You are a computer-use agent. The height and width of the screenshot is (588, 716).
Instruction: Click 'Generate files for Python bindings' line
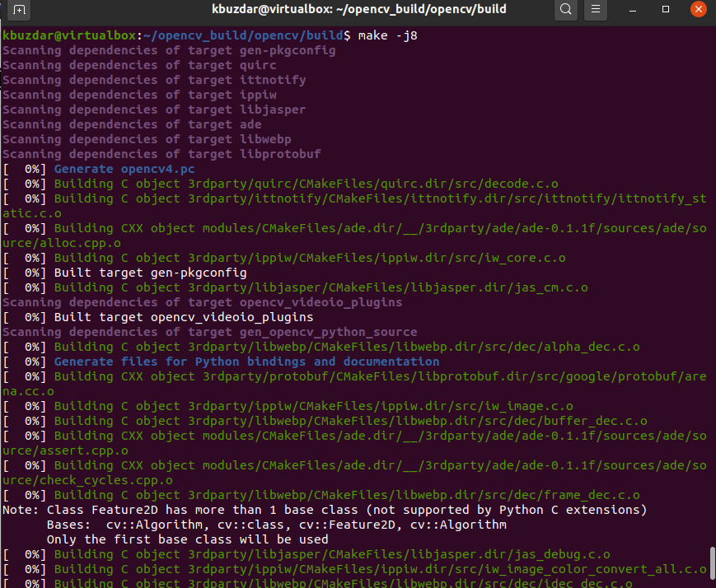point(246,362)
